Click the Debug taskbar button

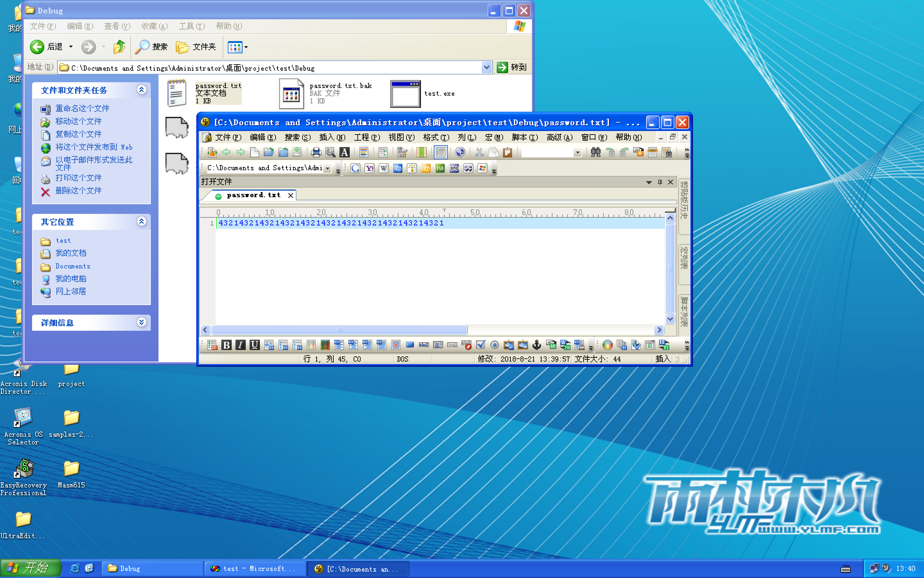click(x=153, y=568)
